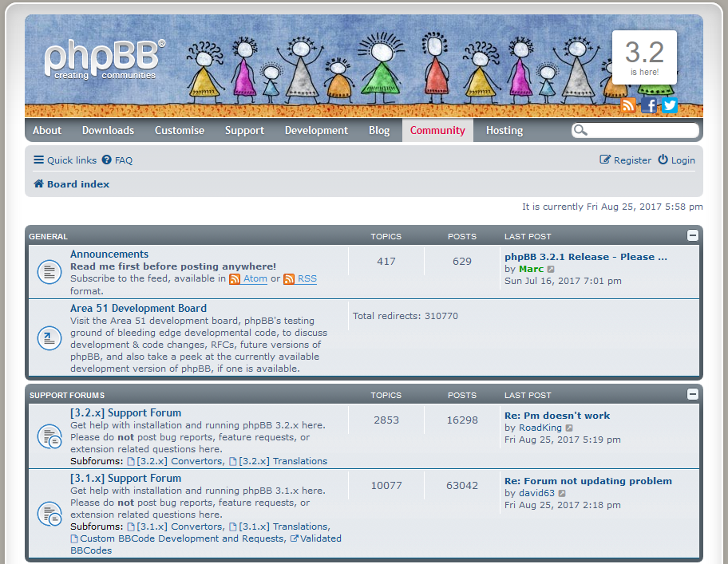Click the [3.1.x] Support Forum icon

49,514
